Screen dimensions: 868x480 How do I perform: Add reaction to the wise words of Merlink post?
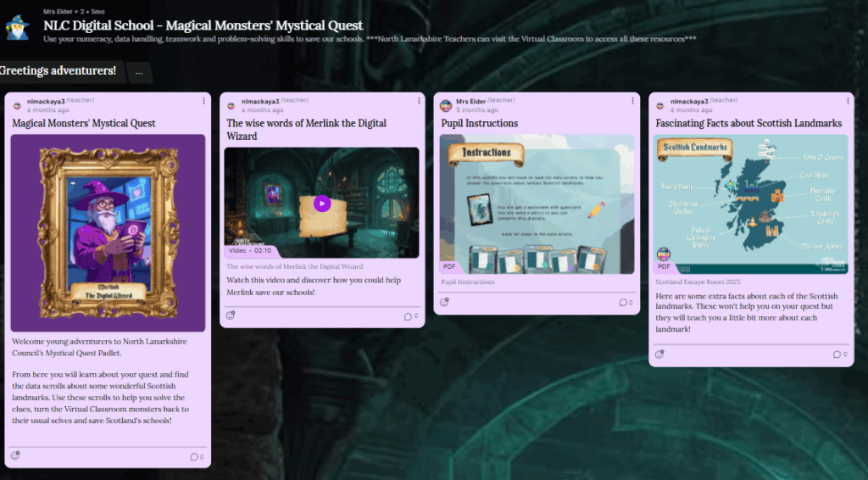pyautogui.click(x=230, y=316)
